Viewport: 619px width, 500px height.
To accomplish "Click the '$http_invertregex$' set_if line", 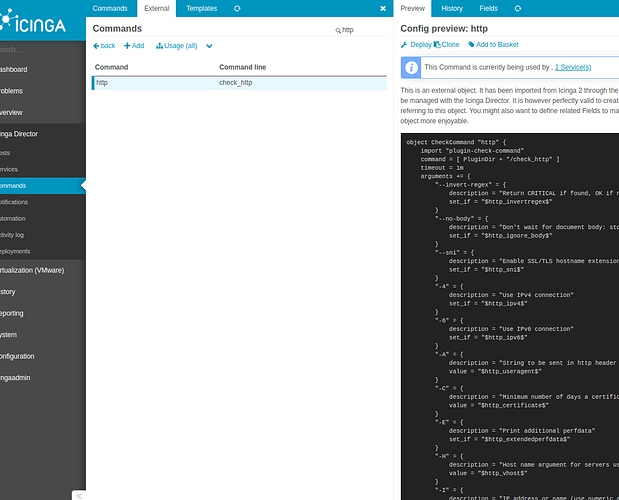I will (501, 202).
